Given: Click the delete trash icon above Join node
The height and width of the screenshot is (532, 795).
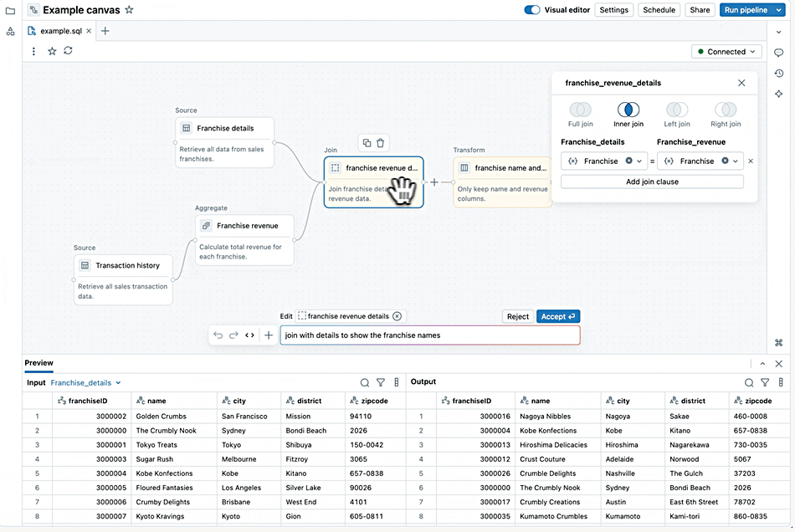Looking at the screenshot, I should pos(381,143).
